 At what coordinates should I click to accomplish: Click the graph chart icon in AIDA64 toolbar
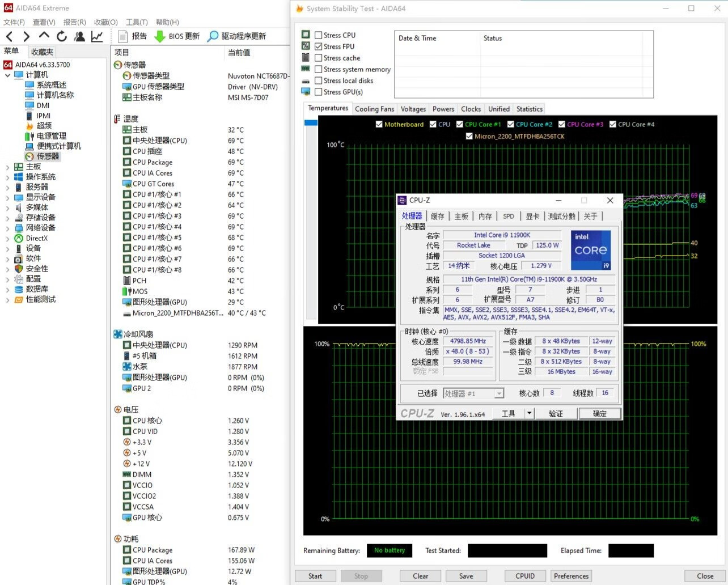pyautogui.click(x=97, y=36)
